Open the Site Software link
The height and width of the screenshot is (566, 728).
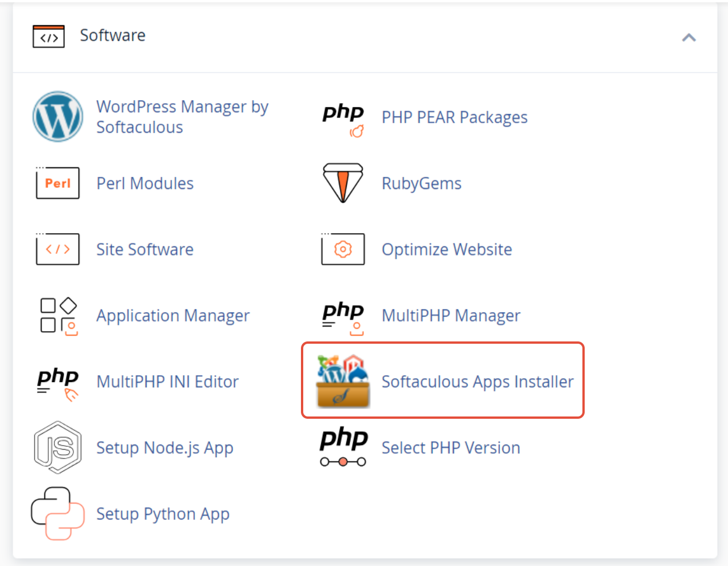coord(145,249)
